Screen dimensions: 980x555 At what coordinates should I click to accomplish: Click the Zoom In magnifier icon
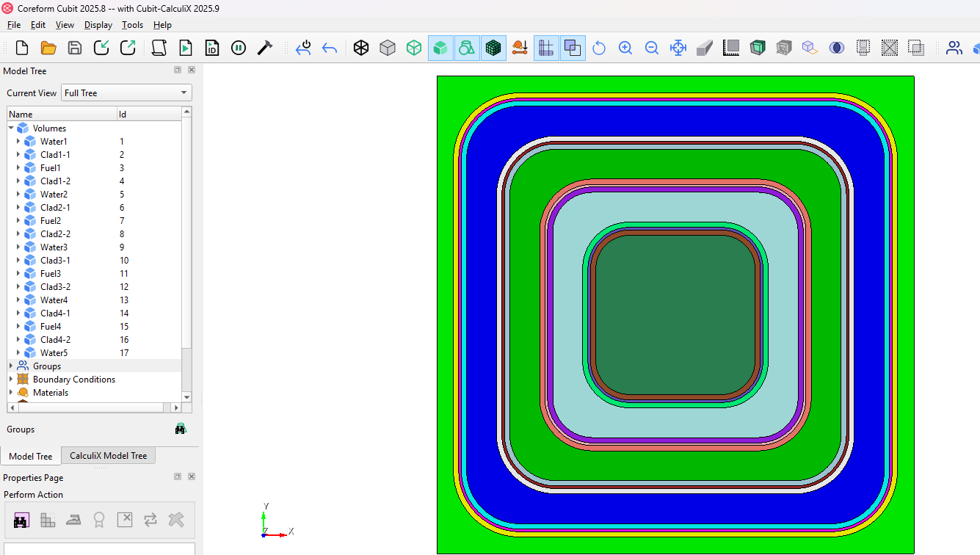click(x=625, y=48)
